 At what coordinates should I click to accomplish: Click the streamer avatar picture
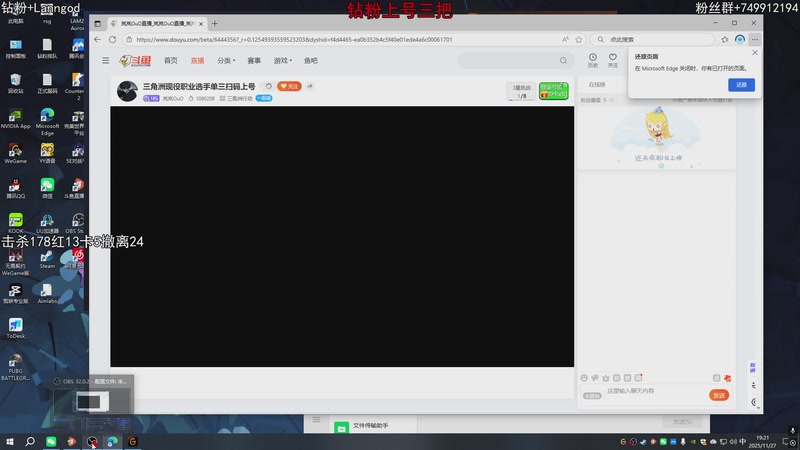click(x=127, y=91)
